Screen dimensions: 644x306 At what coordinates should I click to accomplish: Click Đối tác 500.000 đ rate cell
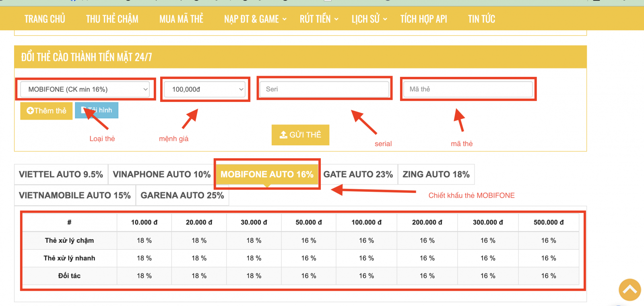pyautogui.click(x=549, y=276)
